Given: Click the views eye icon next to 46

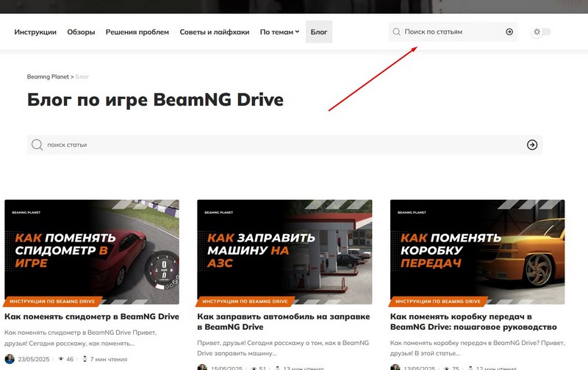Looking at the screenshot, I should [61, 359].
